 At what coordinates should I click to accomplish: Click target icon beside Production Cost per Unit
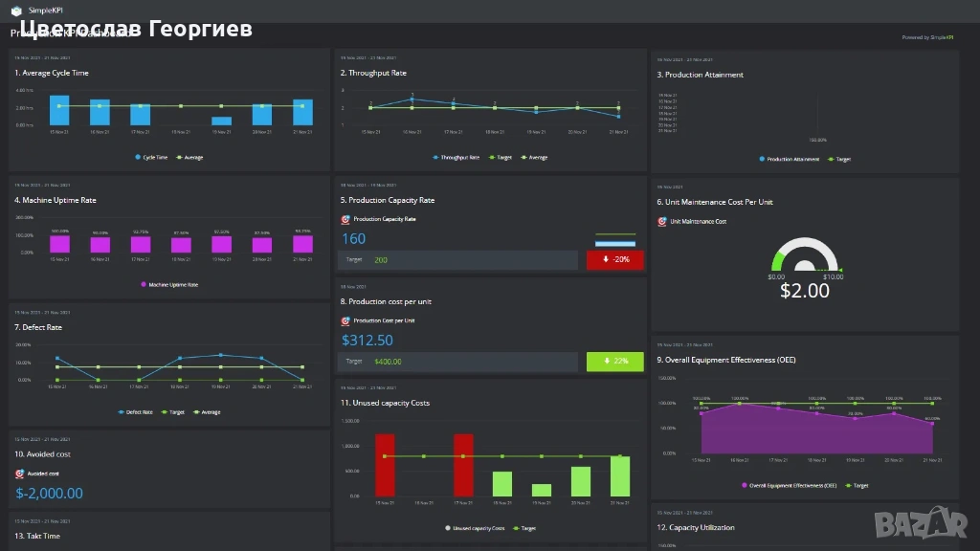(x=346, y=320)
